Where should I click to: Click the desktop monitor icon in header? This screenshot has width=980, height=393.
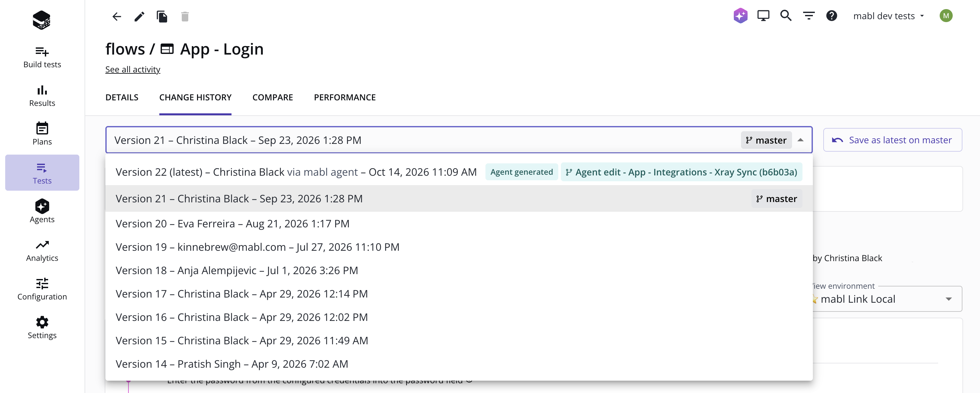763,16
